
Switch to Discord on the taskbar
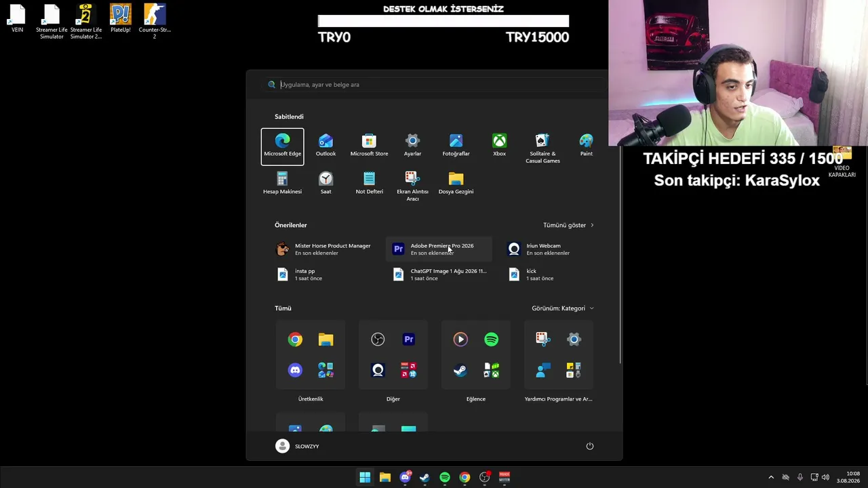405,477
